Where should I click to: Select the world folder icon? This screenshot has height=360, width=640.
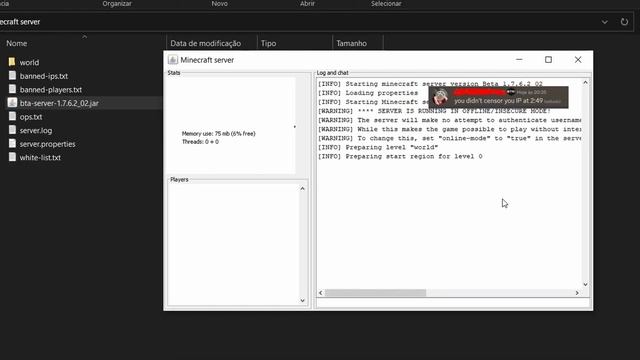pyautogui.click(x=12, y=62)
